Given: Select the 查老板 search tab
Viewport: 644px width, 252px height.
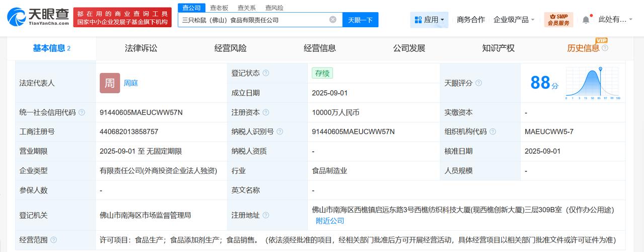Looking at the screenshot, I should [219, 8].
